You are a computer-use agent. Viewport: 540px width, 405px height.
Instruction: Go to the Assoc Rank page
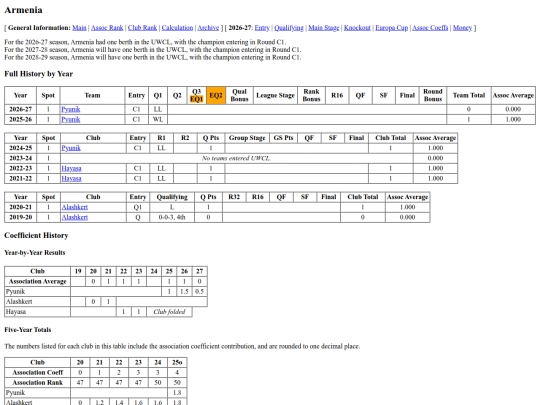coord(107,28)
